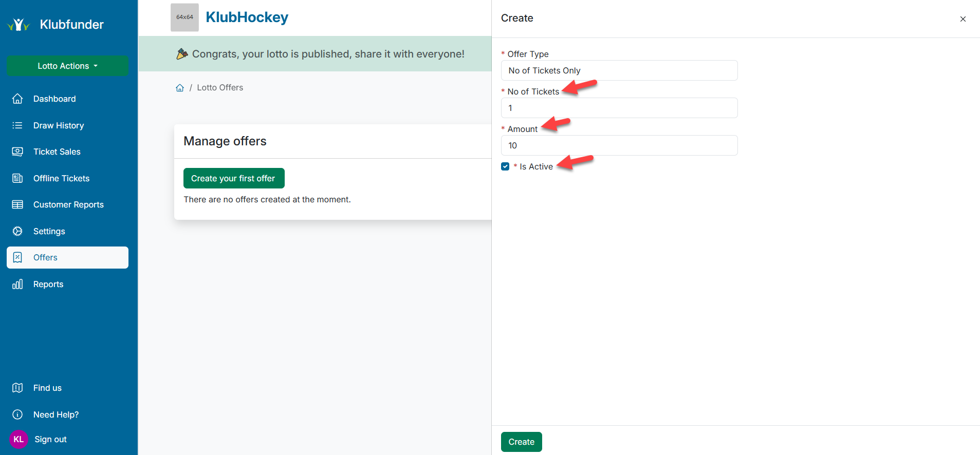Click the Dashboard home icon in sidebar
This screenshot has width=980, height=455.
coord(17,99)
